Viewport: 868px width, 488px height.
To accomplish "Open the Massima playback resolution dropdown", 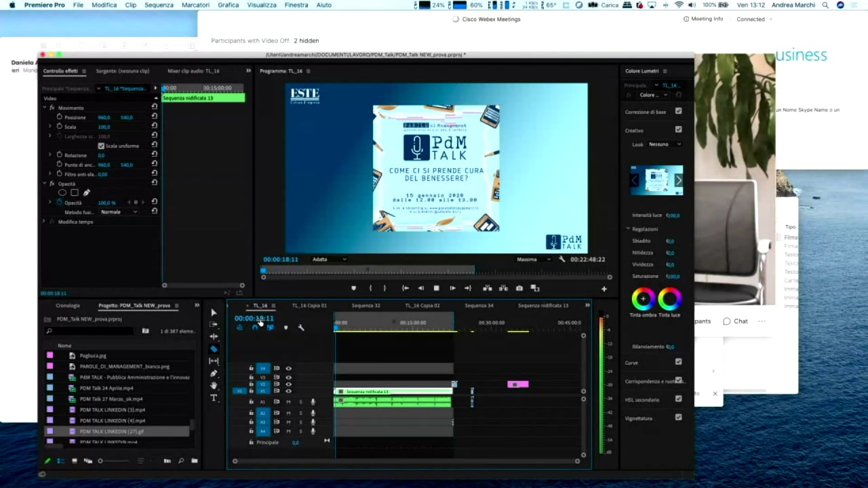I will click(x=534, y=259).
